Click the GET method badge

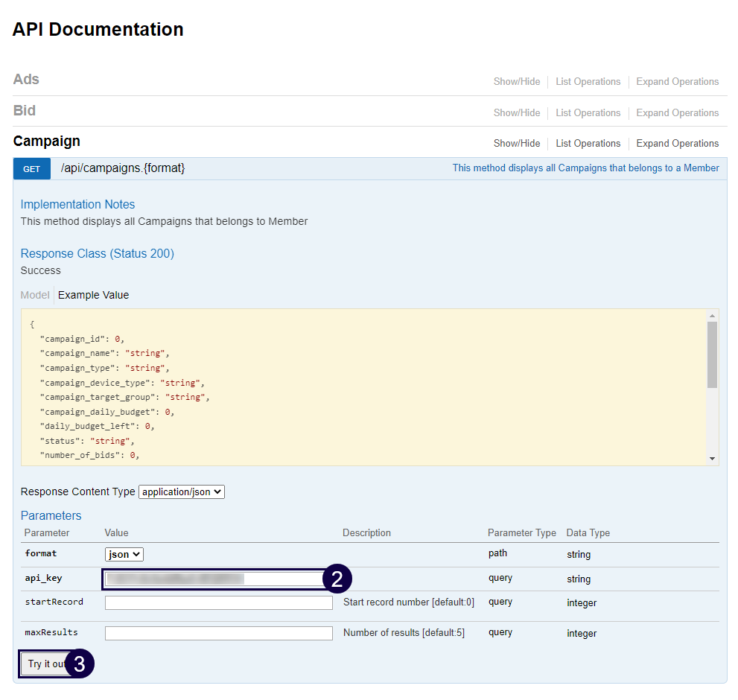tap(31, 169)
